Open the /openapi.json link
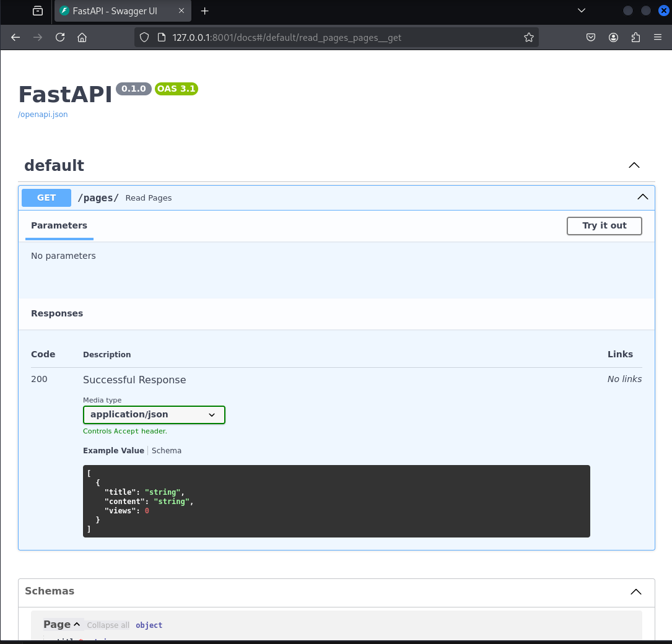This screenshot has width=672, height=644. click(43, 115)
